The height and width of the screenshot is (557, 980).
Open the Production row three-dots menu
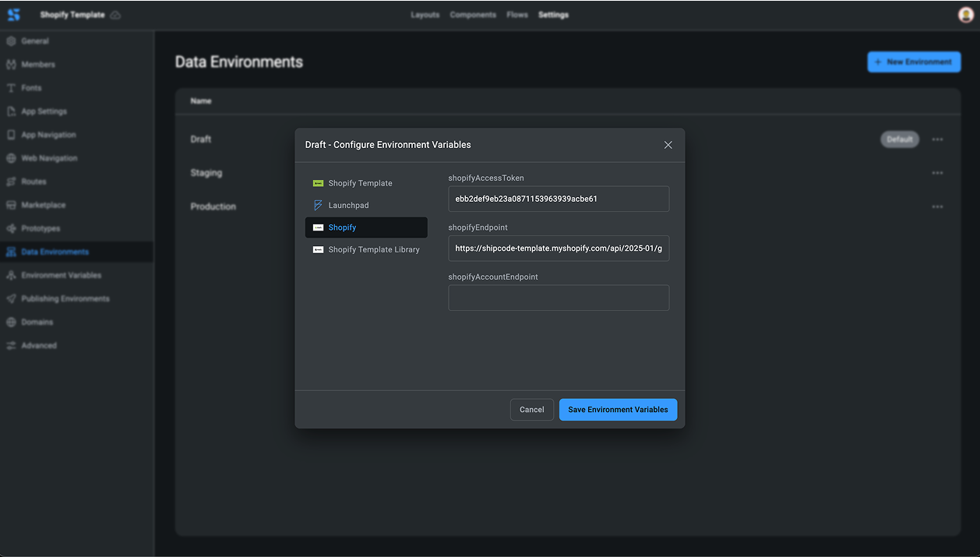click(x=937, y=206)
